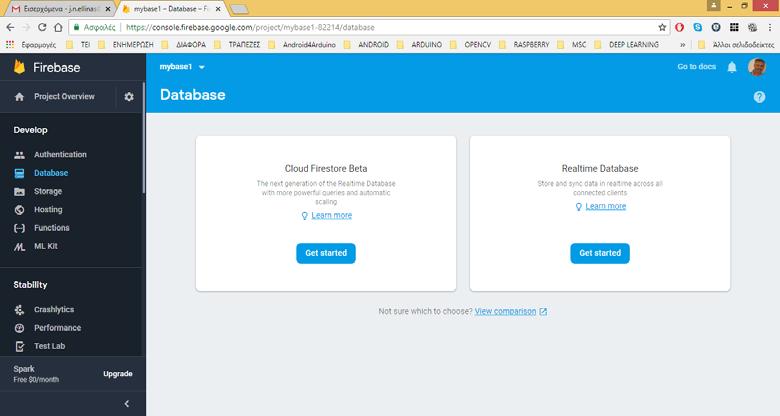Open project settings gear icon
The height and width of the screenshot is (416, 780).
coord(129,97)
